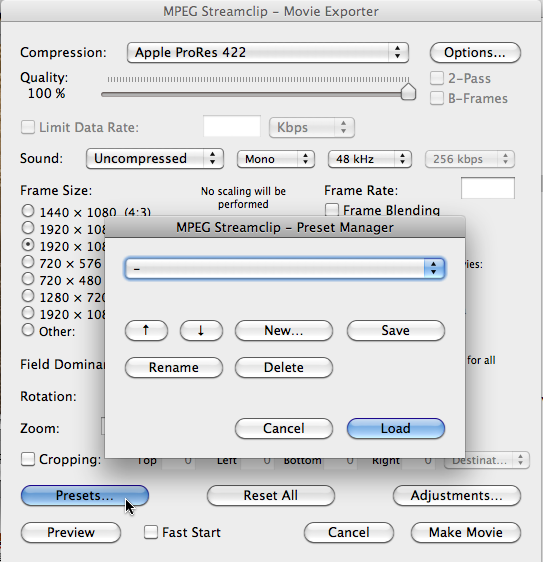The height and width of the screenshot is (562, 543).
Task: Click the Options... button
Action: (x=475, y=53)
